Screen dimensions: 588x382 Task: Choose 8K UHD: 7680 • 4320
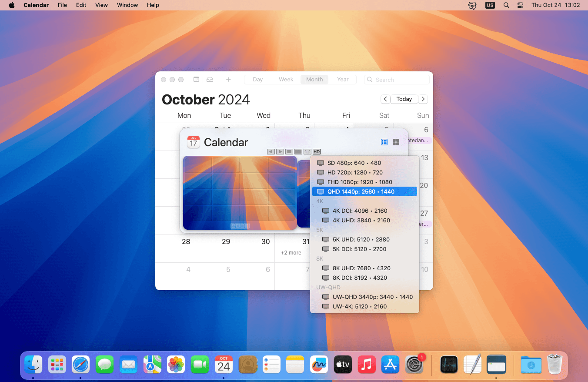[364, 268]
